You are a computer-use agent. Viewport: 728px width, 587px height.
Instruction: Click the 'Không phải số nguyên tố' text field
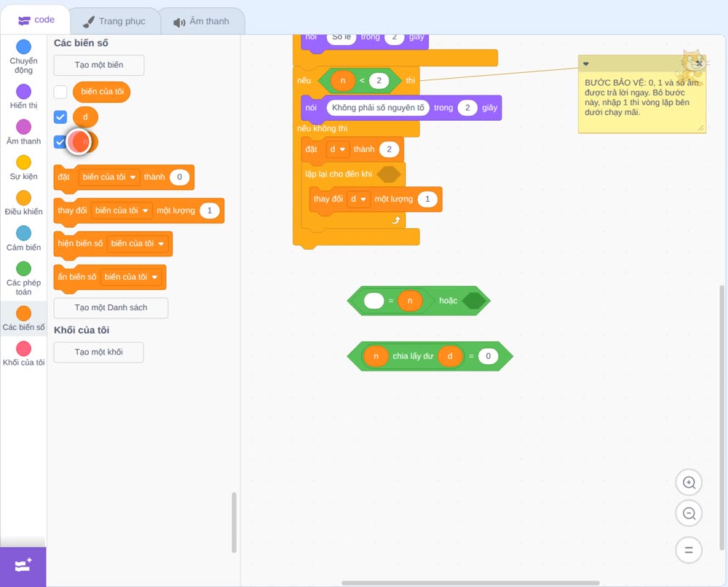pyautogui.click(x=378, y=108)
